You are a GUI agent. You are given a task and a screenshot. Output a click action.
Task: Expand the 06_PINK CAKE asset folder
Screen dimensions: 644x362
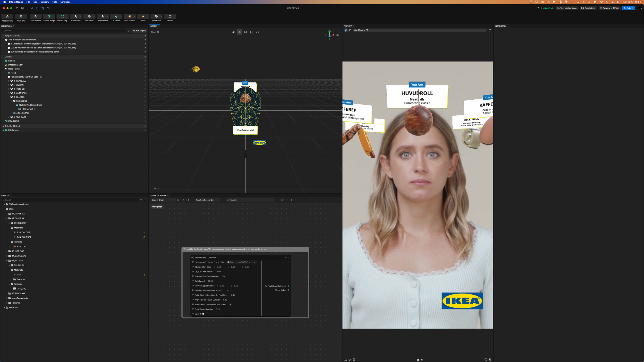[7, 294]
